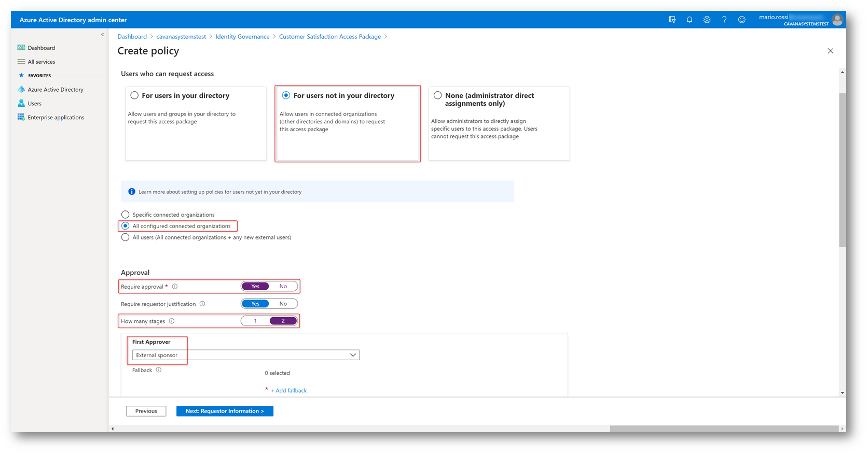The height and width of the screenshot is (454, 868).
Task: Click the Azure Active Directory admin center title
Action: click(x=73, y=20)
